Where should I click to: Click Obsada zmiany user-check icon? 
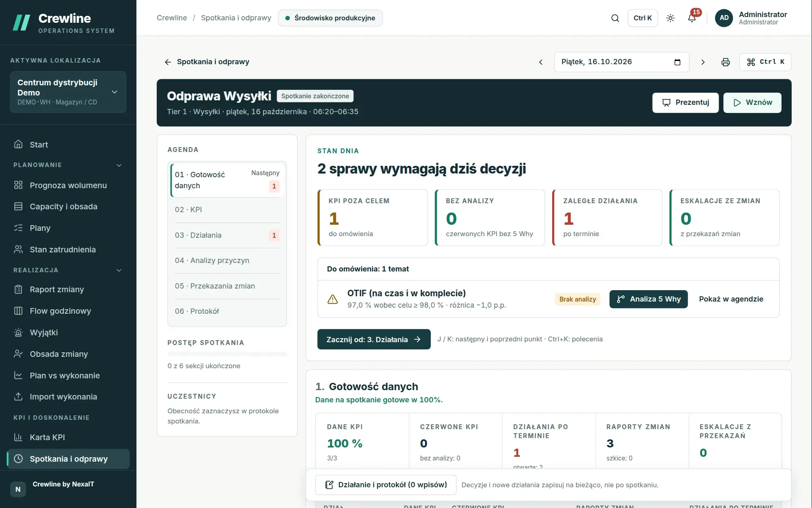point(18,354)
